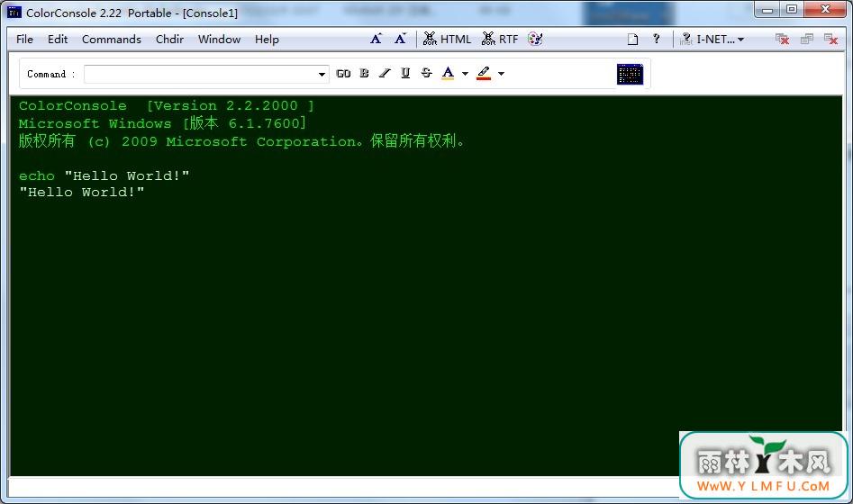853x504 pixels.
Task: Open the File menu
Action: (x=24, y=39)
